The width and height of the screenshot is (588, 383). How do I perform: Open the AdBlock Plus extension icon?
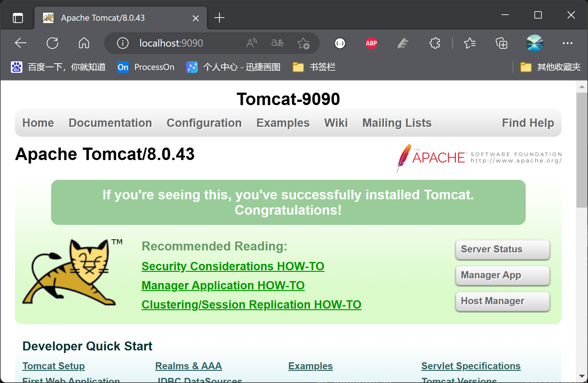tap(371, 43)
